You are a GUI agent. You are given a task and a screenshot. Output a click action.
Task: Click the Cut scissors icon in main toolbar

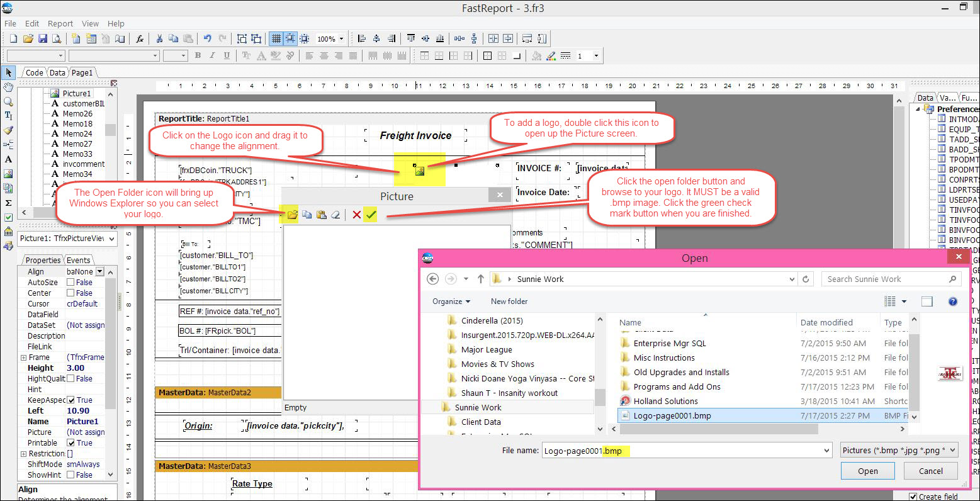(159, 38)
